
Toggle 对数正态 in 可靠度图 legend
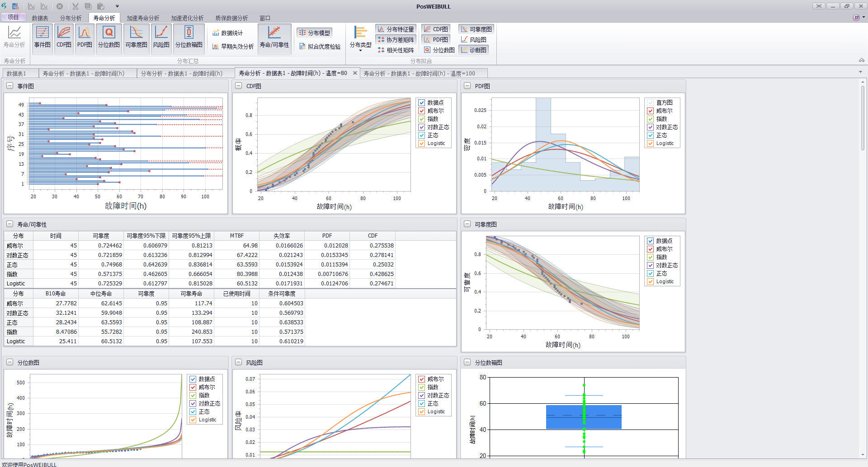(x=650, y=266)
